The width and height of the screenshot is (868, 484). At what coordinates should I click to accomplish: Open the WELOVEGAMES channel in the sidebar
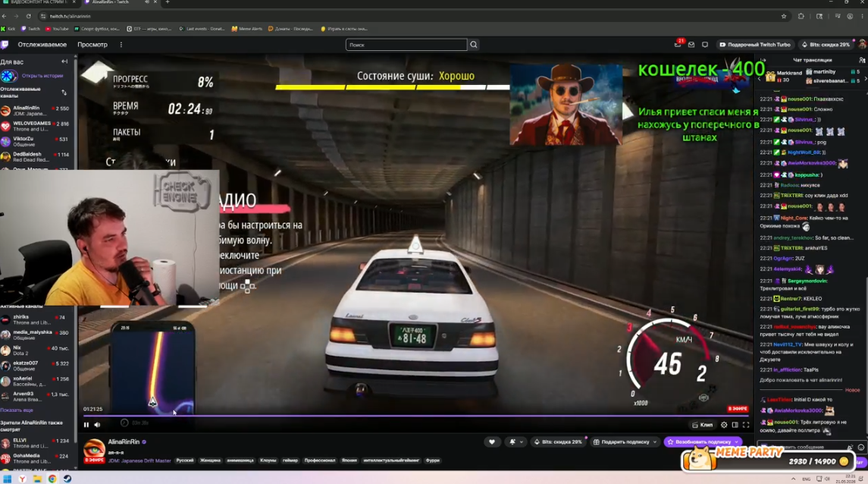(x=36, y=126)
